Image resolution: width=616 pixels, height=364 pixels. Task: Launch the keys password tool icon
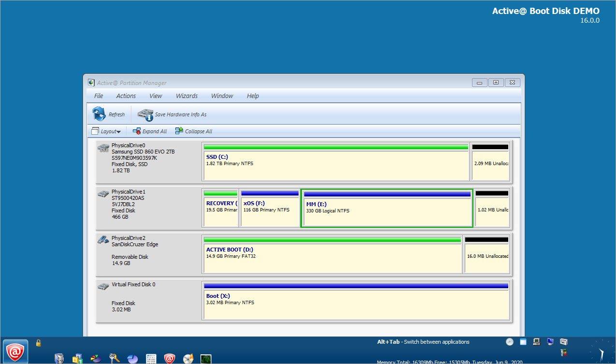[x=115, y=359]
